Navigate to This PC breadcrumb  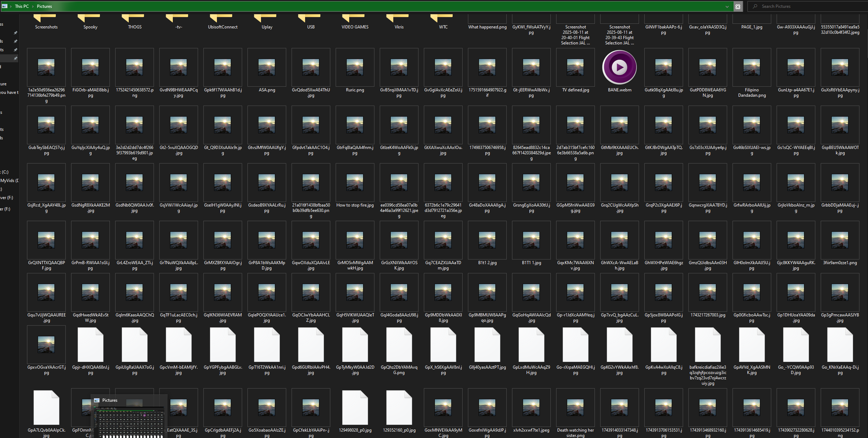(x=22, y=6)
